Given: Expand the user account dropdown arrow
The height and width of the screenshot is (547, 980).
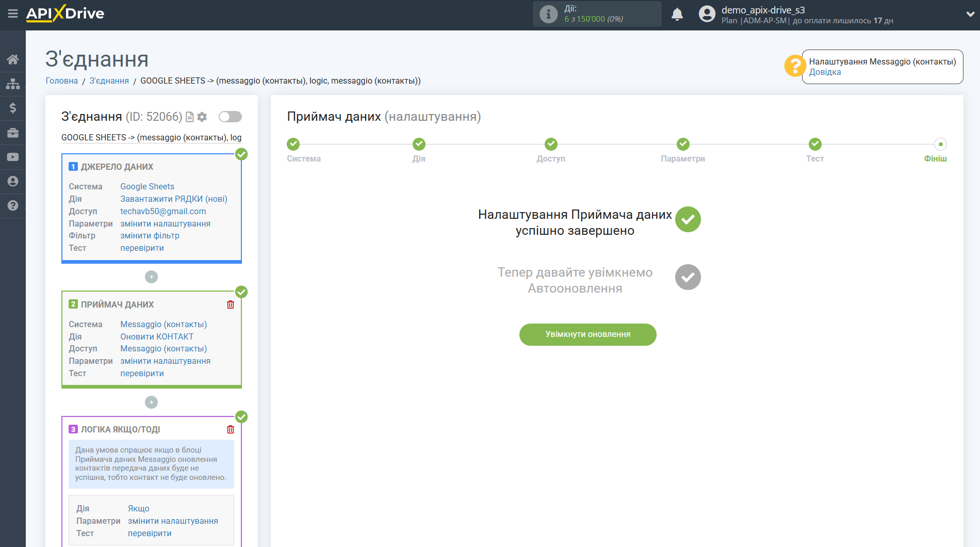Looking at the screenshot, I should coord(970,14).
